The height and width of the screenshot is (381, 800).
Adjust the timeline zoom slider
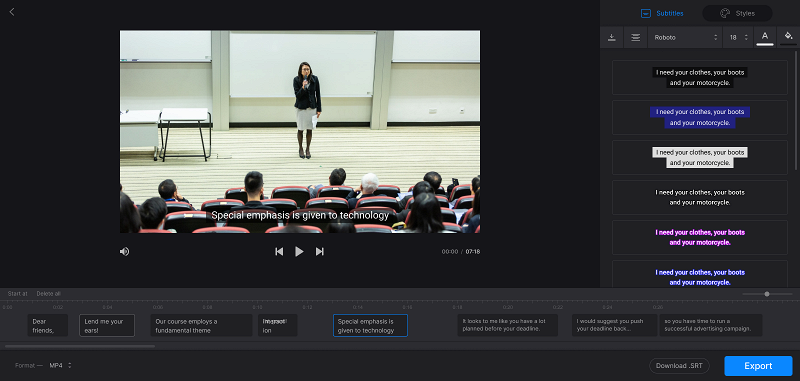[767, 294]
